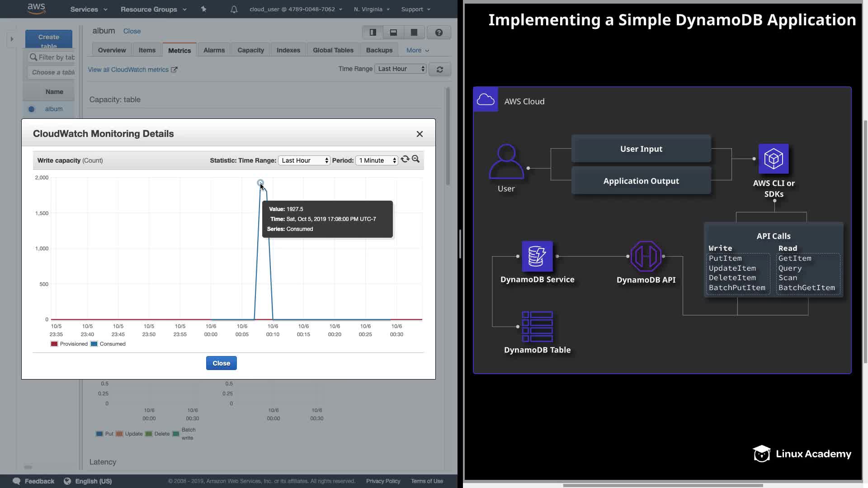The image size is (868, 488).
Task: Click the help question mark button
Action: coord(439,33)
